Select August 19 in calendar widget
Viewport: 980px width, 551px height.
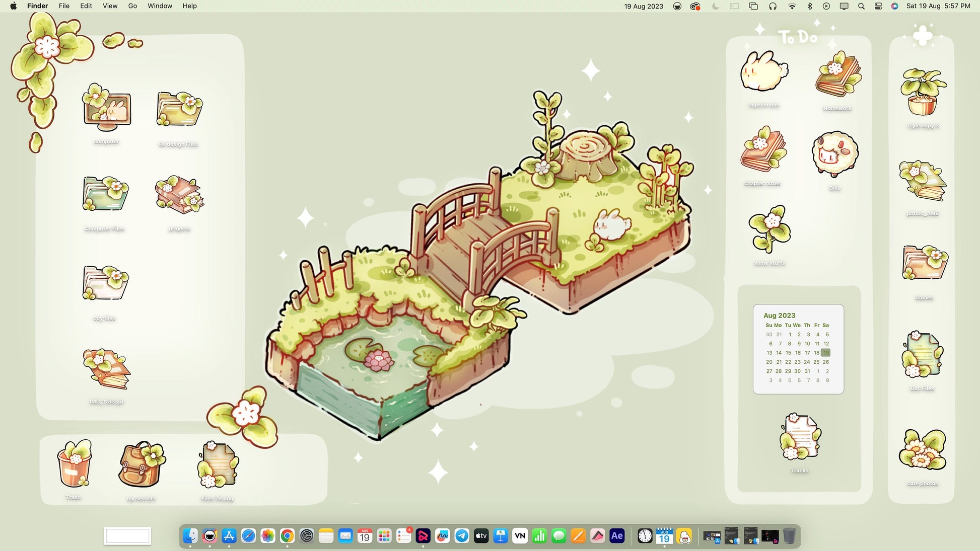[825, 353]
